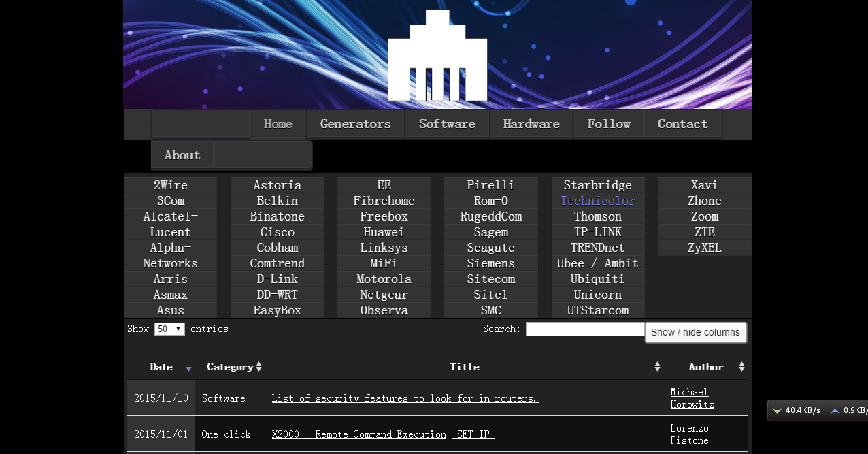Open List of security features article link

[x=405, y=398]
